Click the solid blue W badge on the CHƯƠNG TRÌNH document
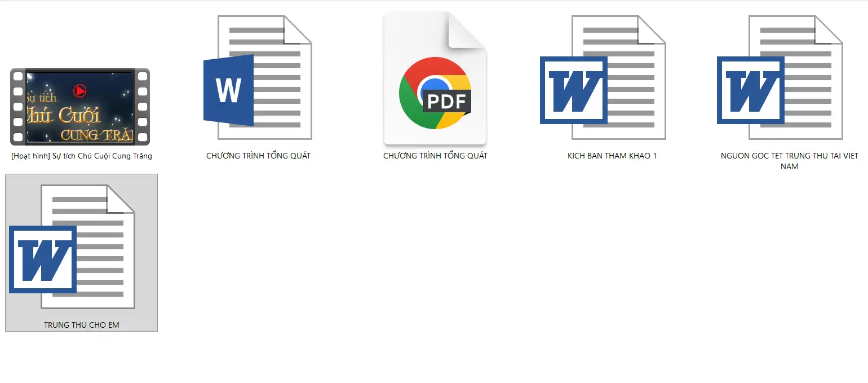 click(x=228, y=90)
